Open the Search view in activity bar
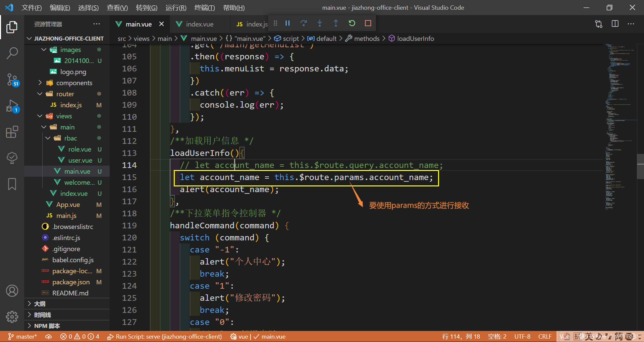This screenshot has width=644, height=342. pos(12,53)
